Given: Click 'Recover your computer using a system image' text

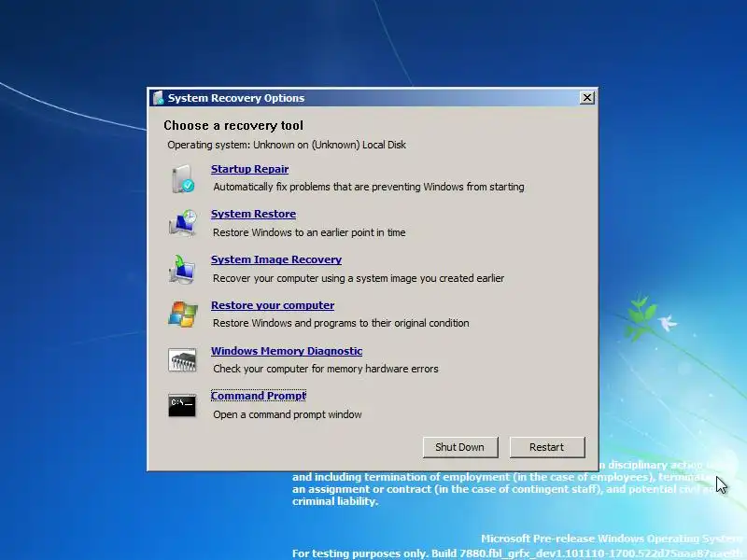Looking at the screenshot, I should tap(359, 278).
